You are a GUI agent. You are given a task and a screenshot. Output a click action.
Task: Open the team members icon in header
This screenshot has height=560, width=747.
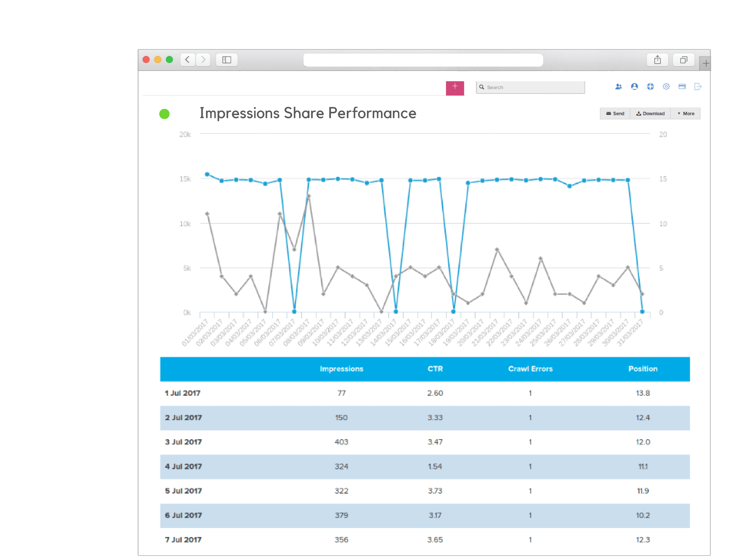pyautogui.click(x=619, y=87)
